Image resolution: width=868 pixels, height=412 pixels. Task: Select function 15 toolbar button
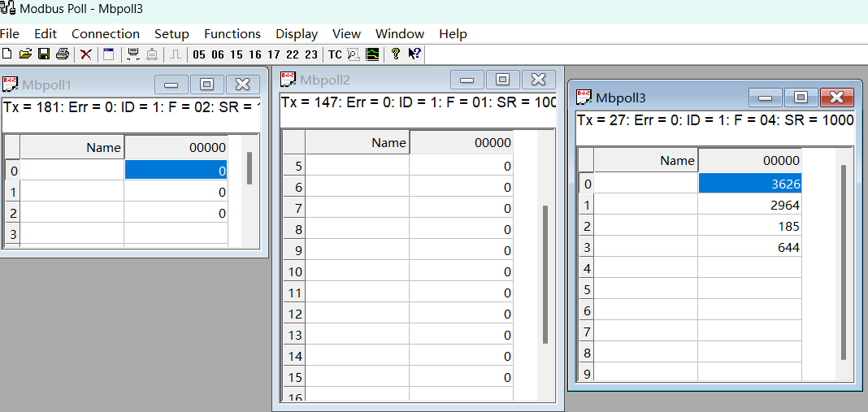tap(237, 54)
